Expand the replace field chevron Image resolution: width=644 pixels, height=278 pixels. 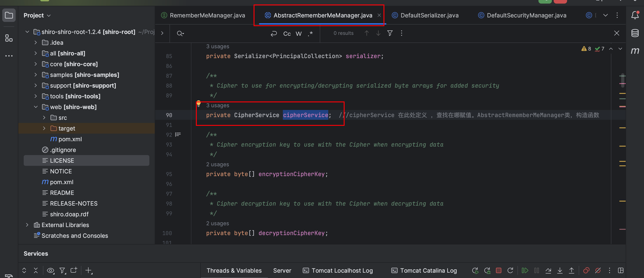(162, 33)
